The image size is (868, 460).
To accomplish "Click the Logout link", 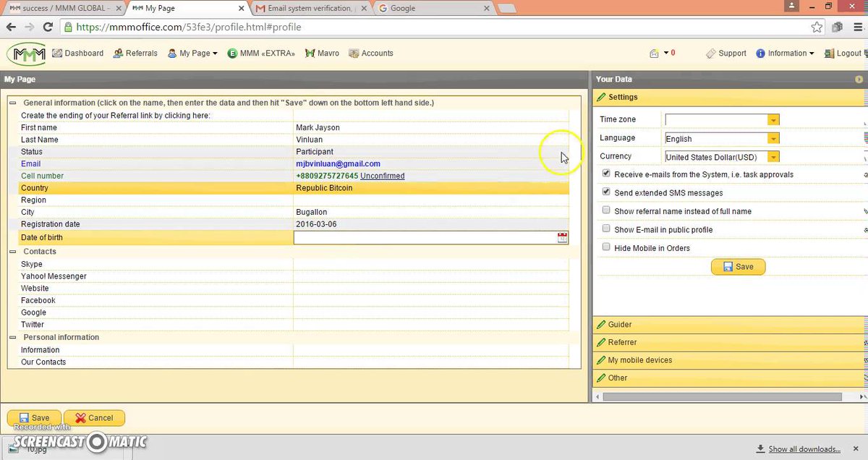I will [x=843, y=54].
